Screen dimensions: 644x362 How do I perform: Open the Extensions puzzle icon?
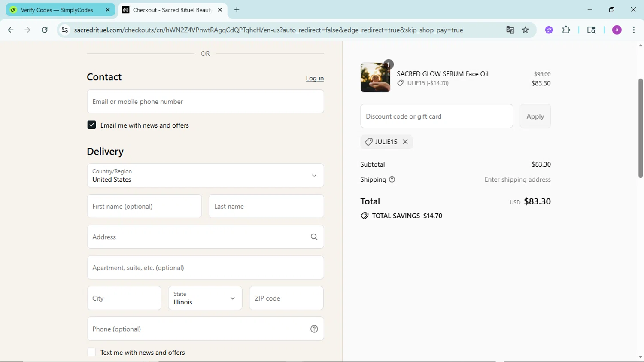click(566, 30)
